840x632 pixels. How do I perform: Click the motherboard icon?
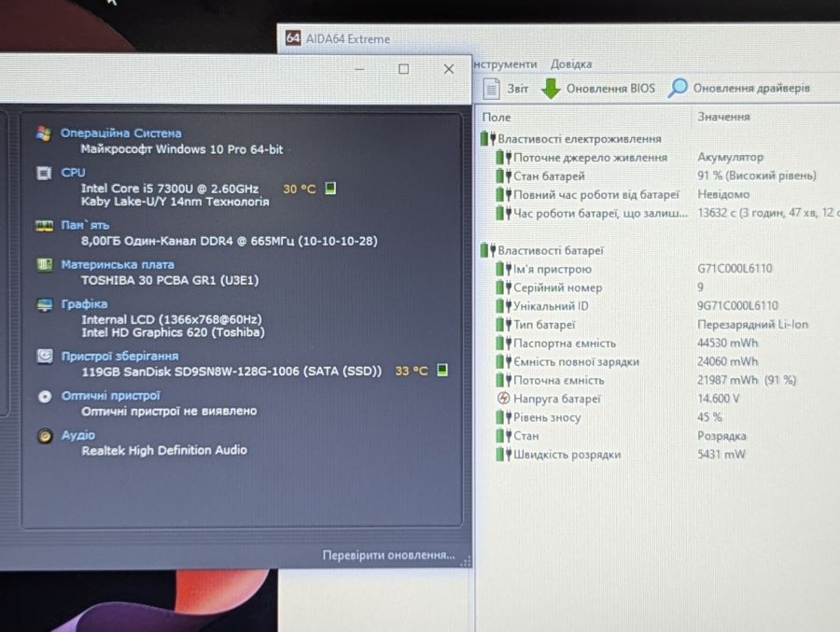[x=44, y=264]
